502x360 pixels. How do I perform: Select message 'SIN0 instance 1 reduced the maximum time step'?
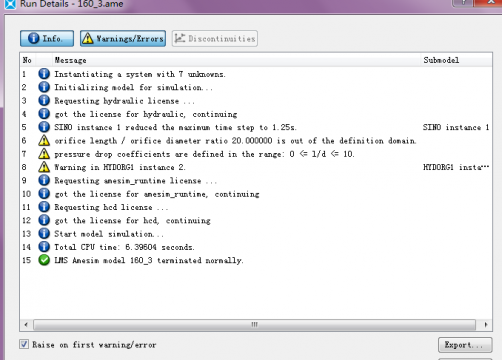175,127
